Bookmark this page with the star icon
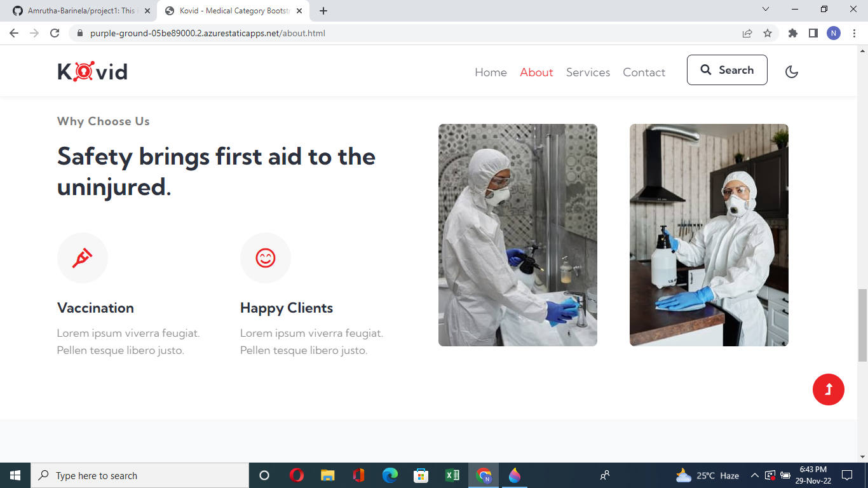The height and width of the screenshot is (488, 868). click(x=768, y=32)
